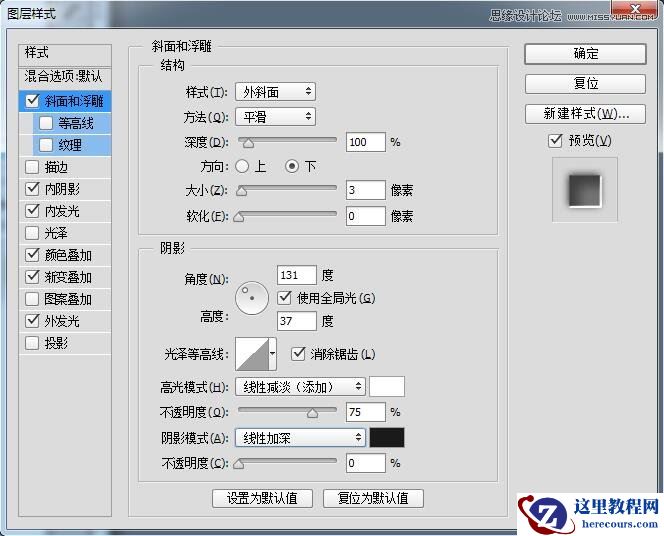The height and width of the screenshot is (536, 664).
Task: Click the 软化 value field
Action: [366, 216]
